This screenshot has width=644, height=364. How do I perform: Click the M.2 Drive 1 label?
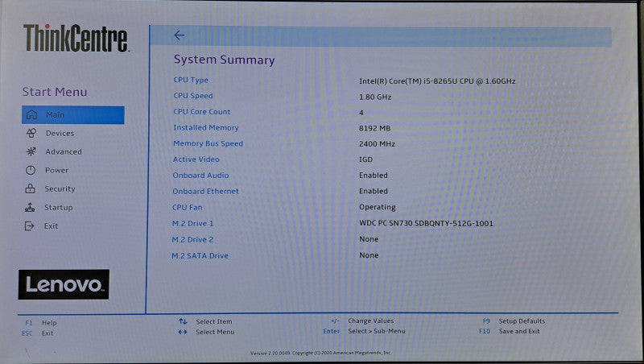pos(192,224)
